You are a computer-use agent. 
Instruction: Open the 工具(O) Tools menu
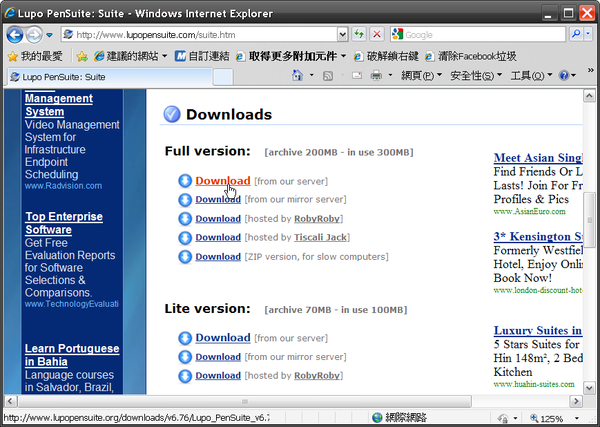point(531,75)
